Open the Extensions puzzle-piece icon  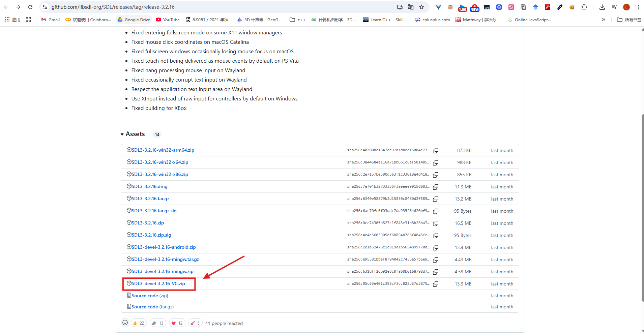[x=584, y=7]
